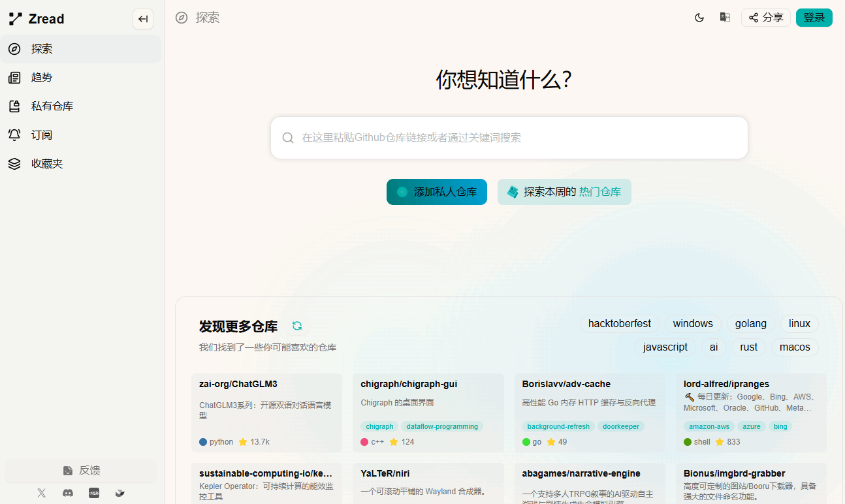
Task: Click the 登录 login button
Action: [x=814, y=18]
